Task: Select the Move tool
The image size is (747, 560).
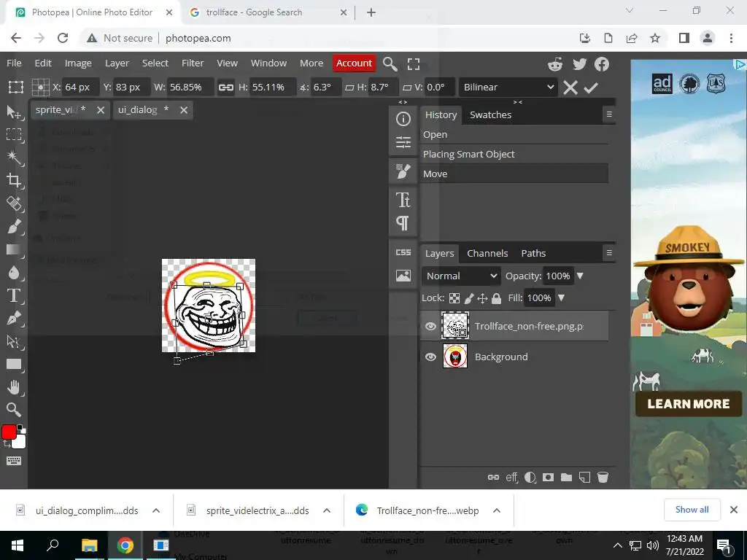Action: pyautogui.click(x=14, y=112)
